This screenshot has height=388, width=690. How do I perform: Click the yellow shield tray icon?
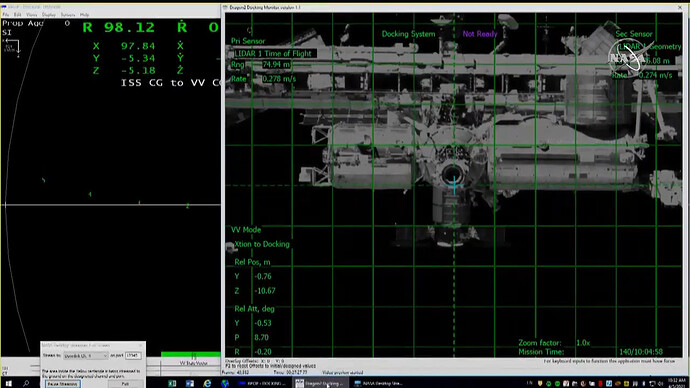point(540,384)
